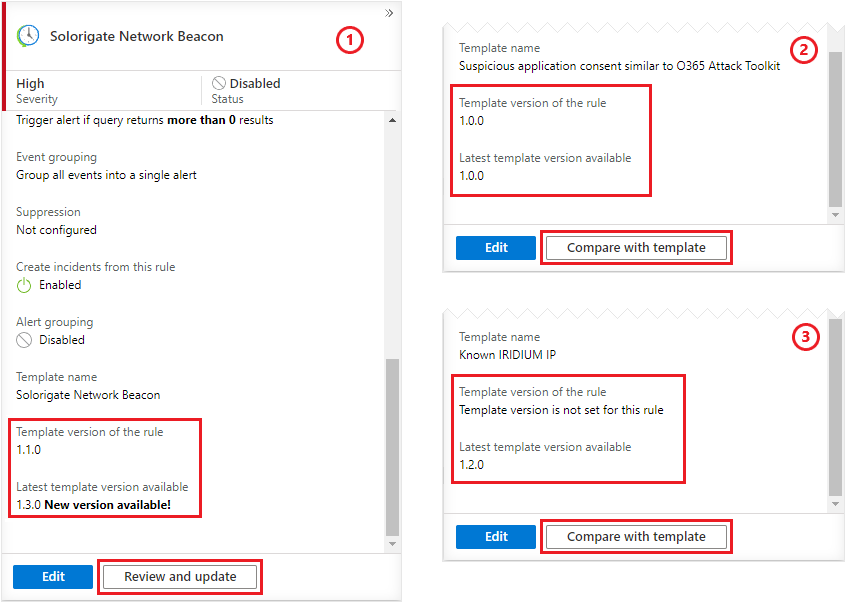Click the 1.2.0 latest template version value

click(472, 465)
